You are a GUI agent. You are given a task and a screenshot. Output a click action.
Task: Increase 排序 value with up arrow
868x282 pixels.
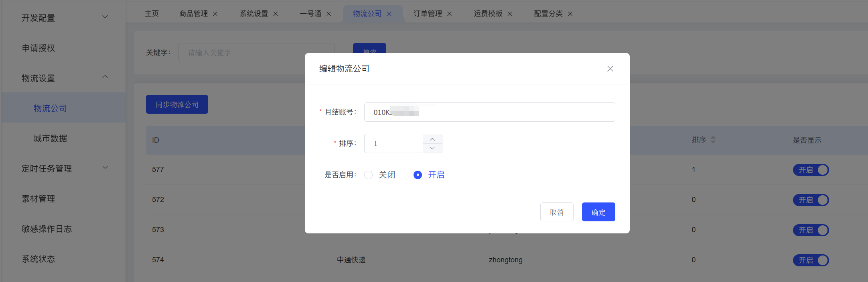tap(432, 139)
